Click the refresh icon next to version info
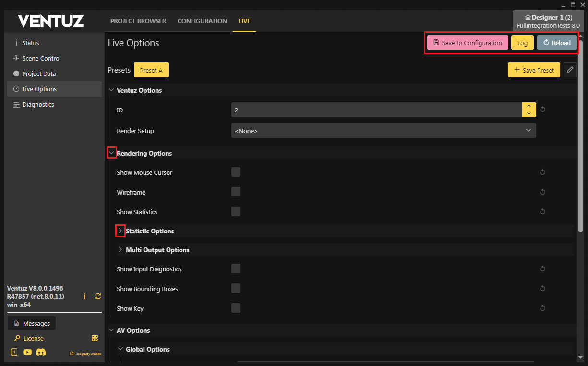 (98, 296)
